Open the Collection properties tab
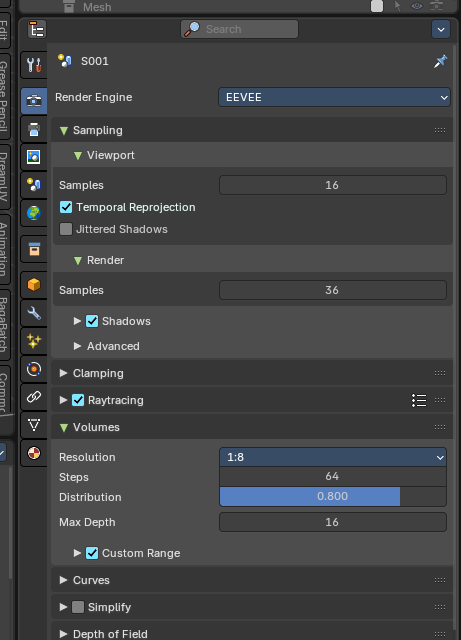Image resolution: width=461 pixels, height=640 pixels. coord(34,249)
